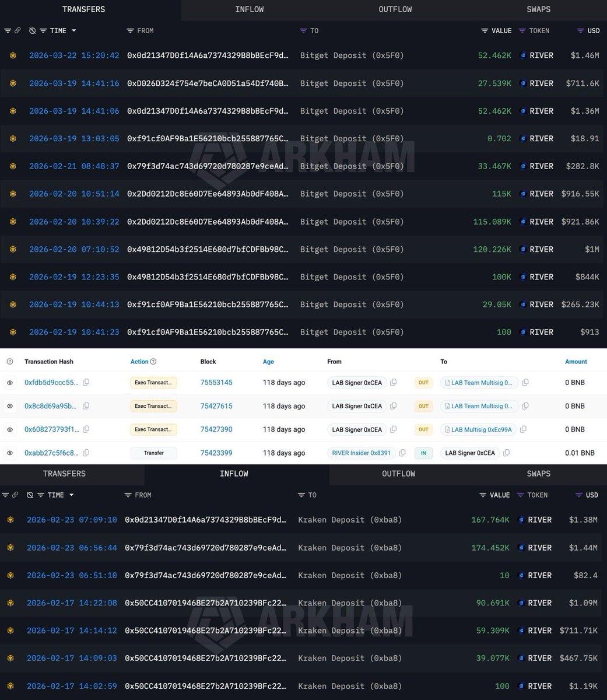Open the RIVER Insider 0x8391 label
Viewport: 607px width, 700px height.
362,453
